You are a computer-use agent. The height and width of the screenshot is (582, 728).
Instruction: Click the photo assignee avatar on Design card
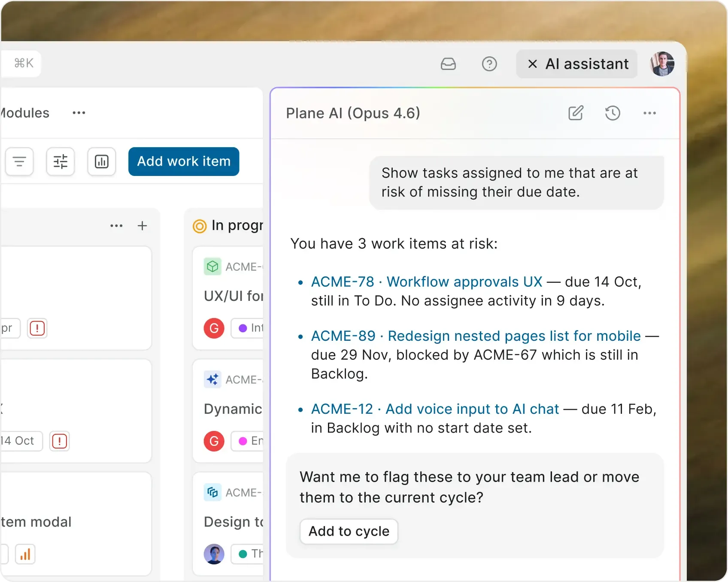(214, 554)
